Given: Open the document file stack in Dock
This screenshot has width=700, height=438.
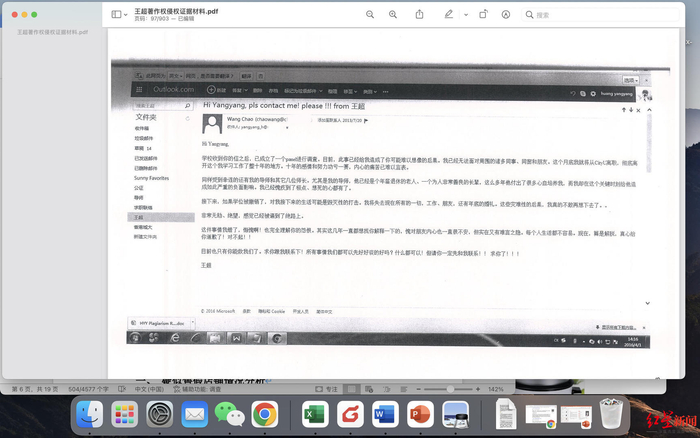Looking at the screenshot, I should pos(506,414).
